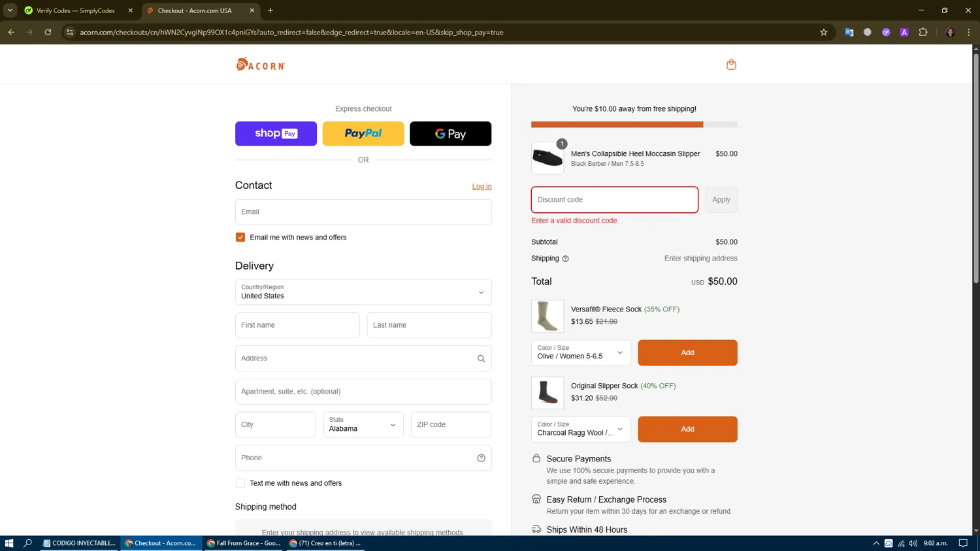This screenshot has width=980, height=551.
Task: Click the volume icon in system tray
Action: 913,543
